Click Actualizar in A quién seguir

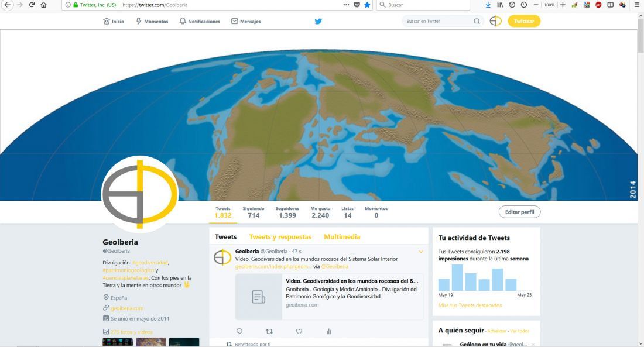pyautogui.click(x=497, y=331)
